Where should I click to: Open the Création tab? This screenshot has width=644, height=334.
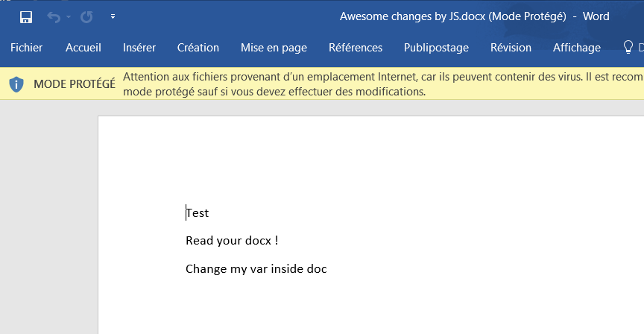(x=198, y=48)
